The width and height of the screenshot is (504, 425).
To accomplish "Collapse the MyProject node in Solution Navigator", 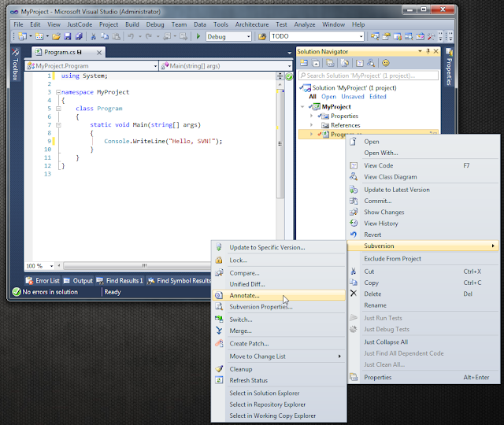I will (302, 107).
